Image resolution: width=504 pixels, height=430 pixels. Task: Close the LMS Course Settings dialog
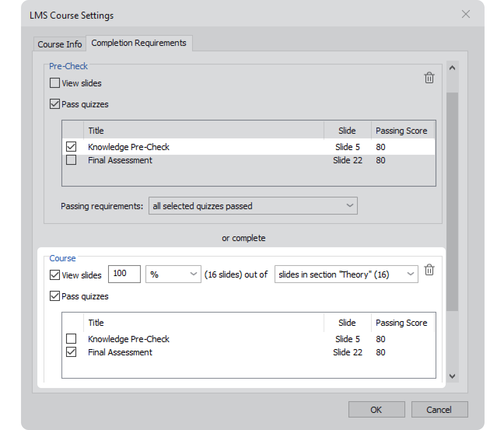click(465, 14)
